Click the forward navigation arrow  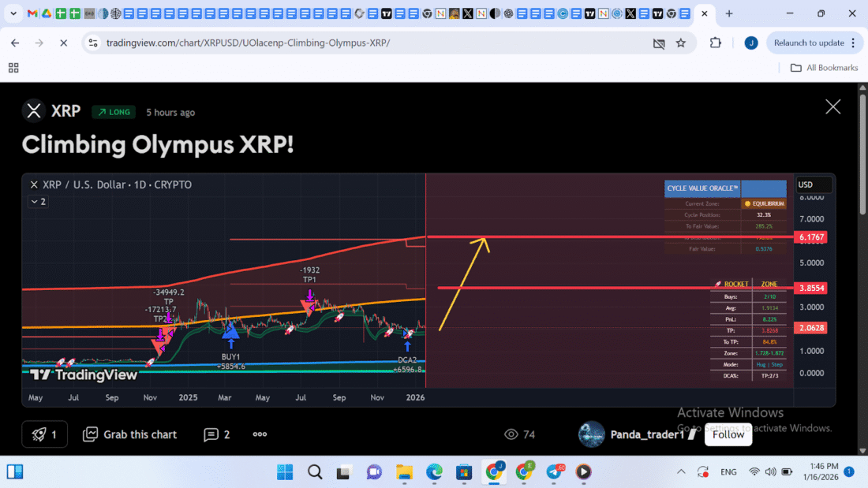coord(39,43)
